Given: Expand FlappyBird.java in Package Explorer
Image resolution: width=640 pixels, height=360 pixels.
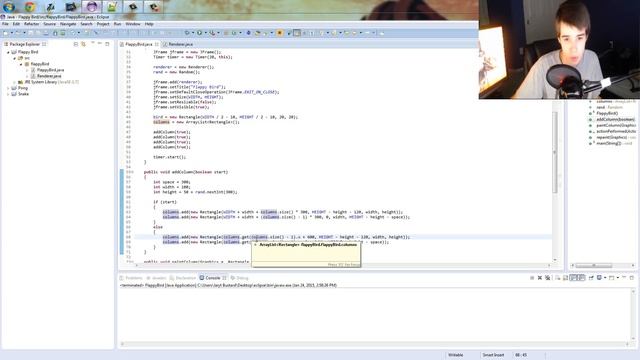Looking at the screenshot, I should (x=27, y=70).
